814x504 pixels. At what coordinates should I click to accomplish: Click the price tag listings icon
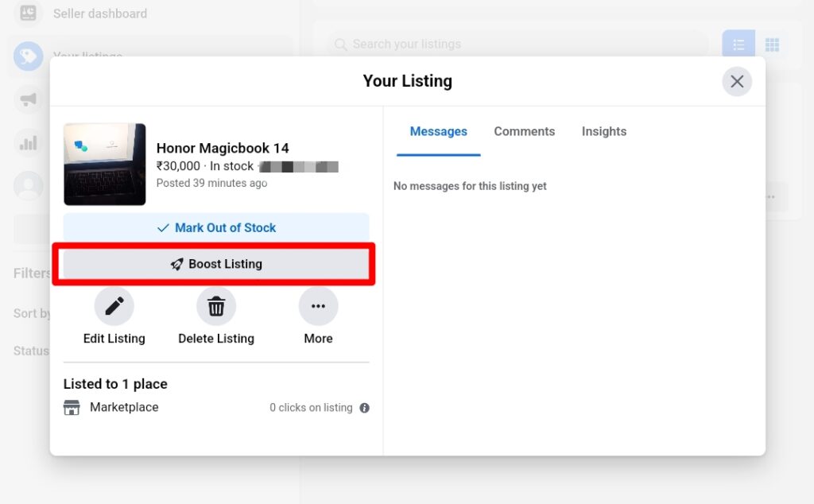[28, 56]
